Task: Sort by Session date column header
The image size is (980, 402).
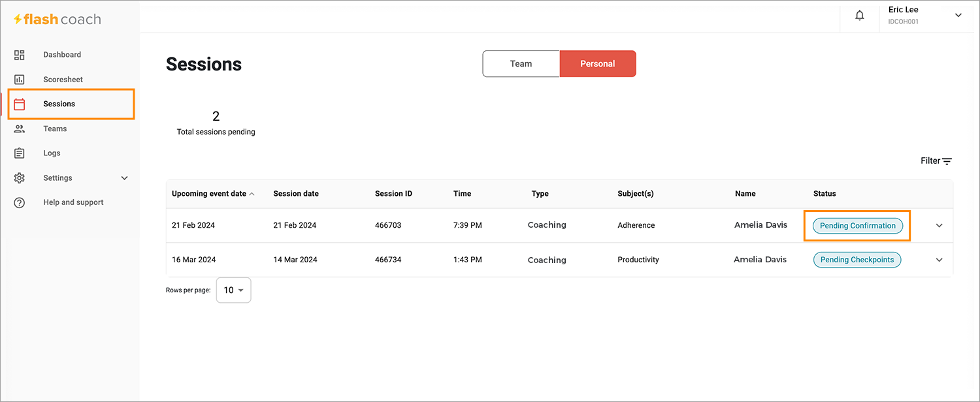Action: pos(296,194)
